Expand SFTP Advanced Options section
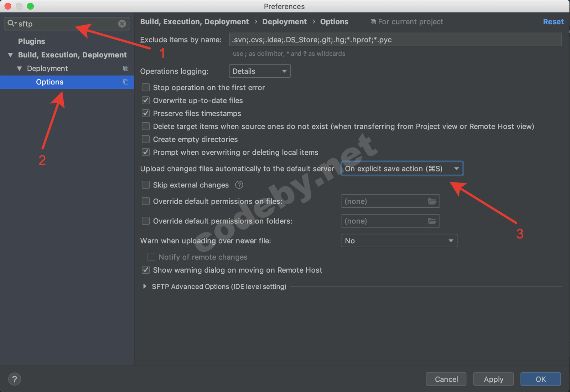The height and width of the screenshot is (392, 570). (x=145, y=287)
